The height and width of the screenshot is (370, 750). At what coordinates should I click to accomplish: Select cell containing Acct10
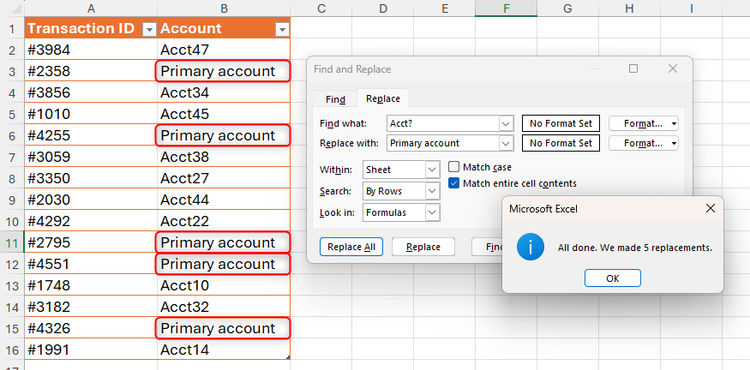pos(224,285)
